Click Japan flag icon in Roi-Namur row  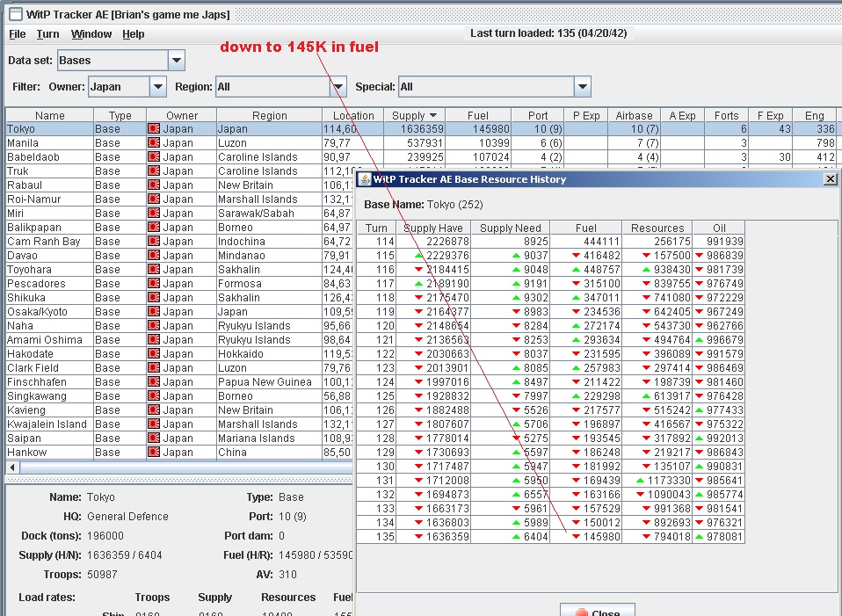pyautogui.click(x=154, y=199)
